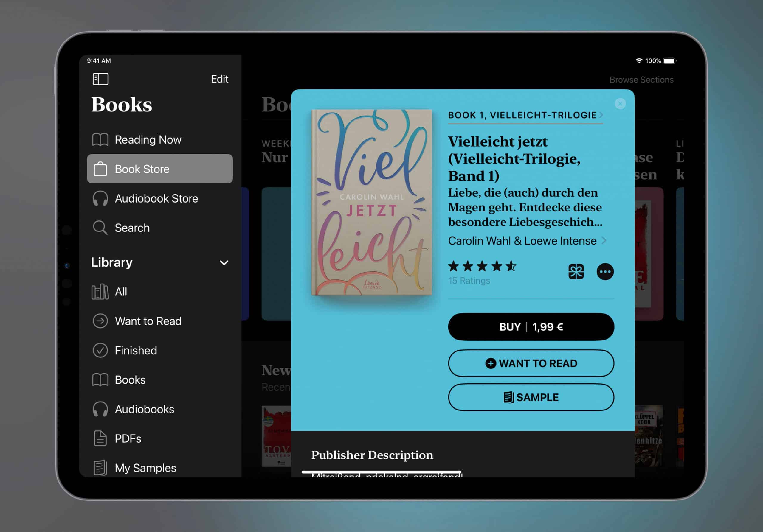Click the Liebe, die (auch) durch den Magen subtitle
The height and width of the screenshot is (532, 763).
525,207
